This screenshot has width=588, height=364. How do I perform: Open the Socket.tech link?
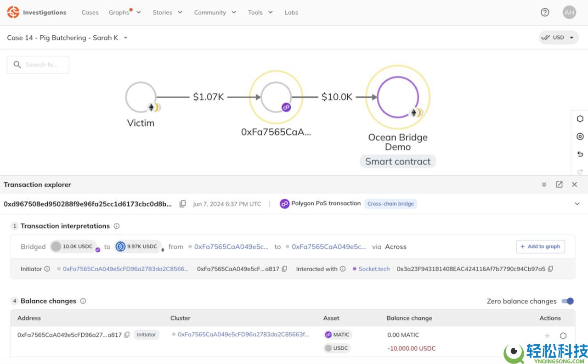tap(374, 269)
